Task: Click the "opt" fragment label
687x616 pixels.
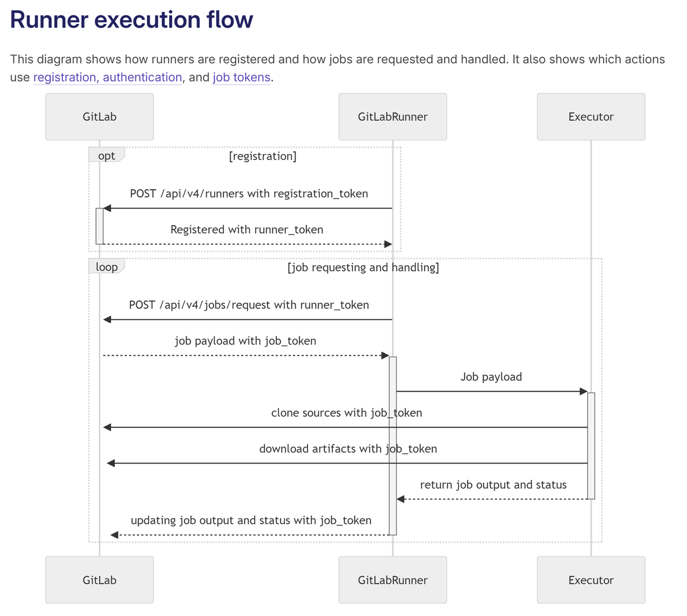Action: click(106, 156)
